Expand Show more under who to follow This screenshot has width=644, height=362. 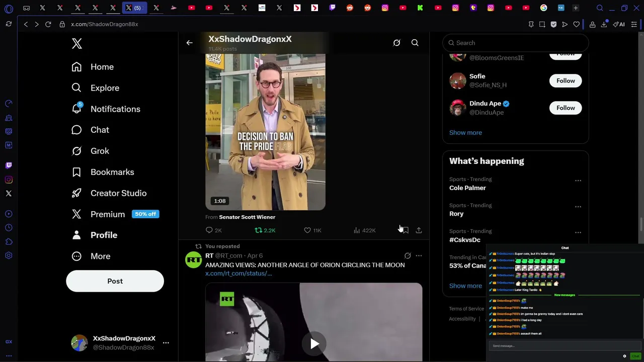(x=465, y=133)
